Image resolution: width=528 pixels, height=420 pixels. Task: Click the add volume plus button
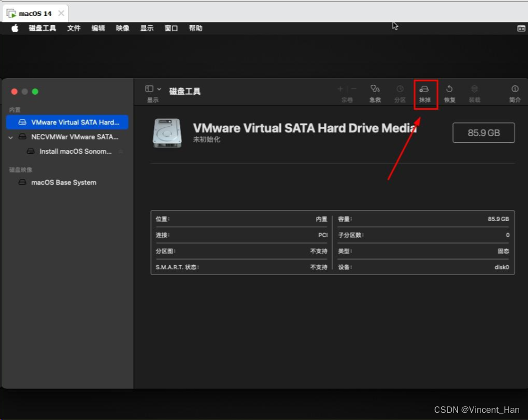pos(340,89)
